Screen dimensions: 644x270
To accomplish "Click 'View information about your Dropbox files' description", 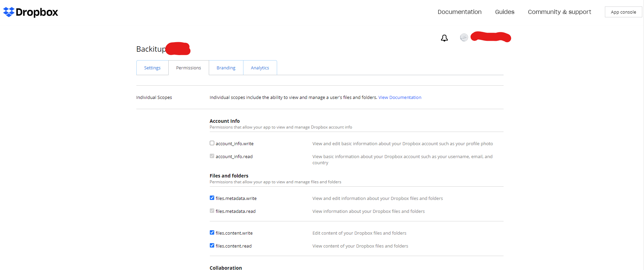I will coord(369,211).
